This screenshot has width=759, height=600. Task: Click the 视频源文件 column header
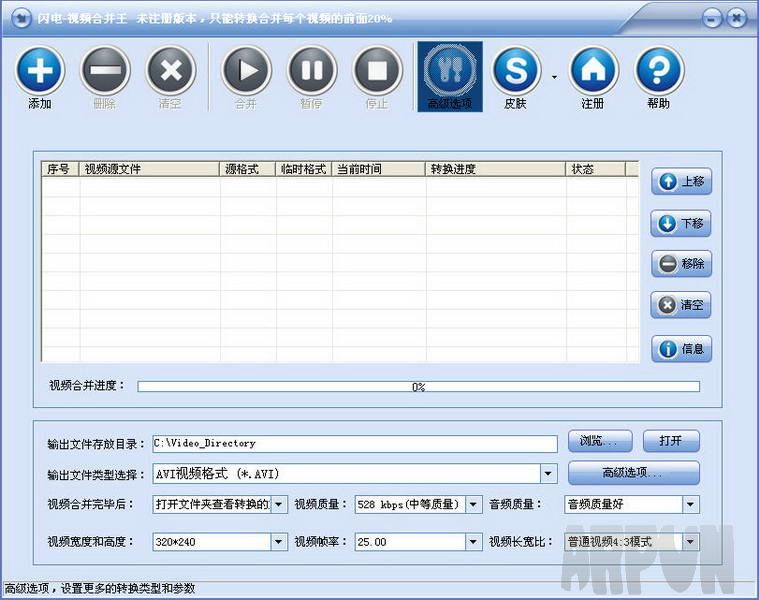point(150,169)
